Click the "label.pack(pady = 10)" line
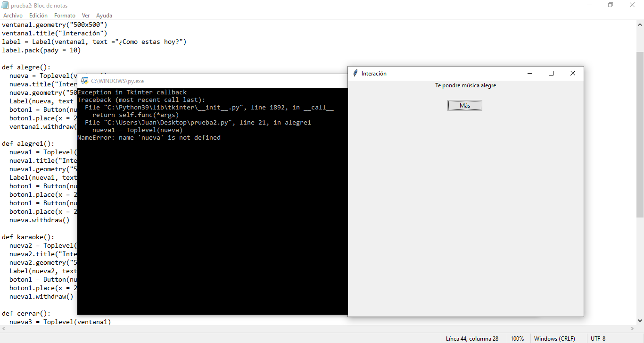This screenshot has height=343, width=644. coord(41,50)
